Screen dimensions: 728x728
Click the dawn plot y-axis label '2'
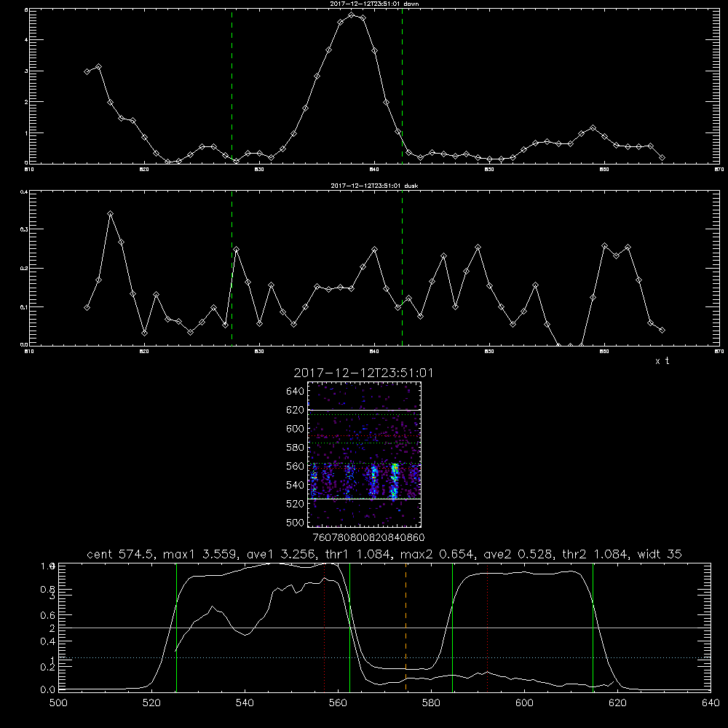pos(26,102)
